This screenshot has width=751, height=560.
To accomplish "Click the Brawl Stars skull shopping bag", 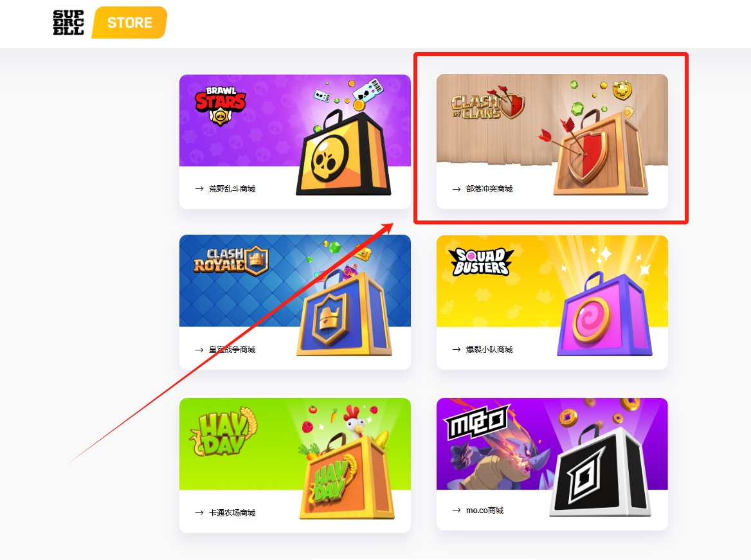I will (x=343, y=152).
